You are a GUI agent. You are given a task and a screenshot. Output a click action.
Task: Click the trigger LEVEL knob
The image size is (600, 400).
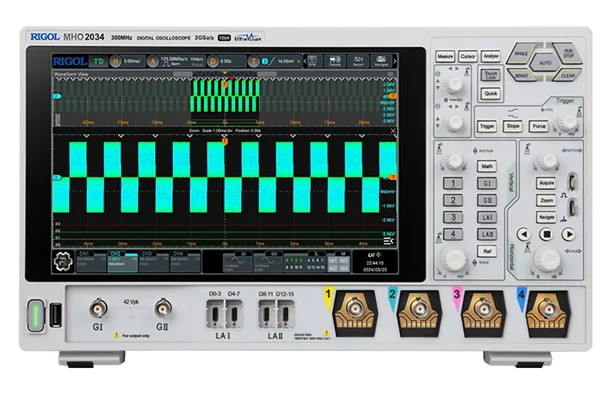567,122
